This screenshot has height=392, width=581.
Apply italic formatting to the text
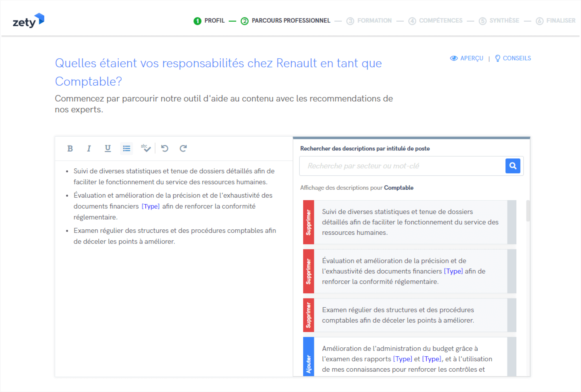(x=89, y=148)
